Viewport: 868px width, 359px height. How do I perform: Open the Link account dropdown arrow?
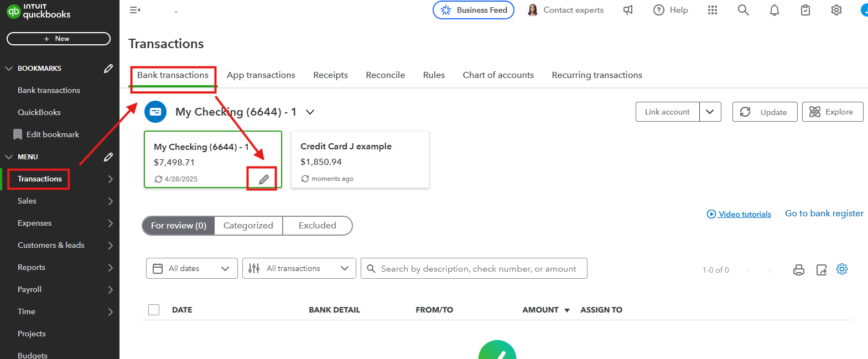[710, 112]
